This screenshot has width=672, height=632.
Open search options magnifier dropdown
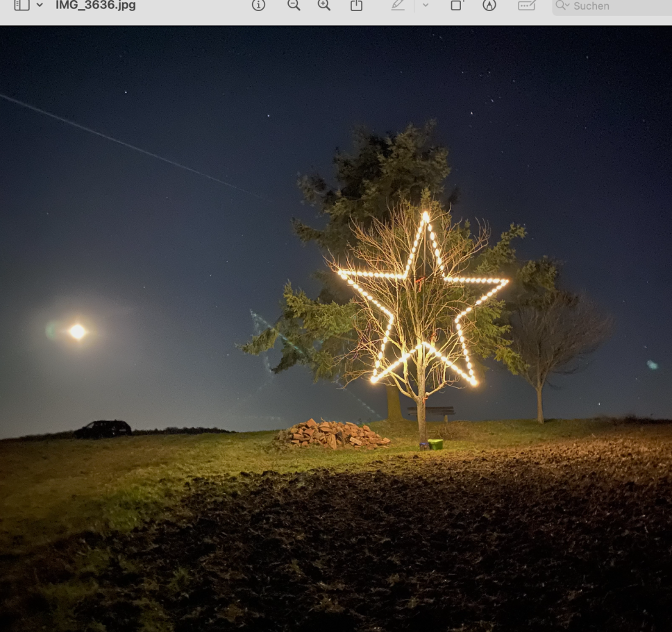pos(562,6)
